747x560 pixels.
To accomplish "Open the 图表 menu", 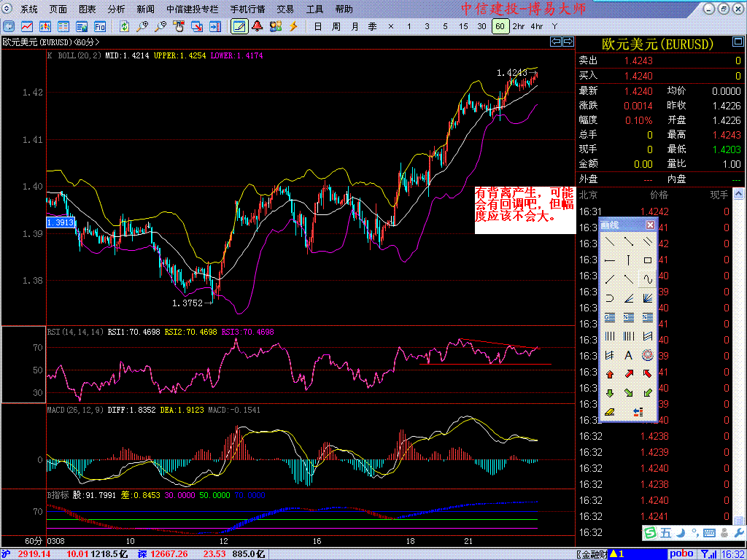I will click(x=88, y=9).
